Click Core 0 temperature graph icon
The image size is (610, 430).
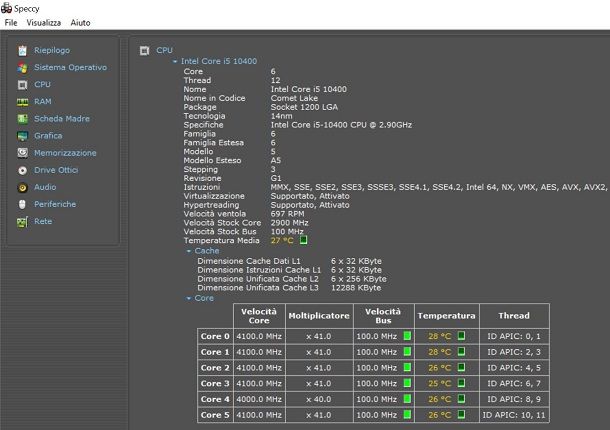(x=461, y=336)
